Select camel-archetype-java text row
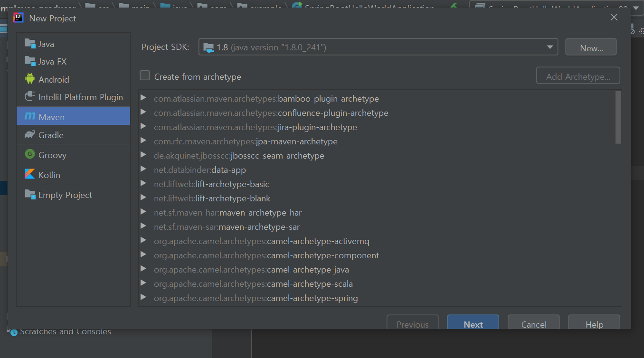644x358 pixels. coord(251,270)
